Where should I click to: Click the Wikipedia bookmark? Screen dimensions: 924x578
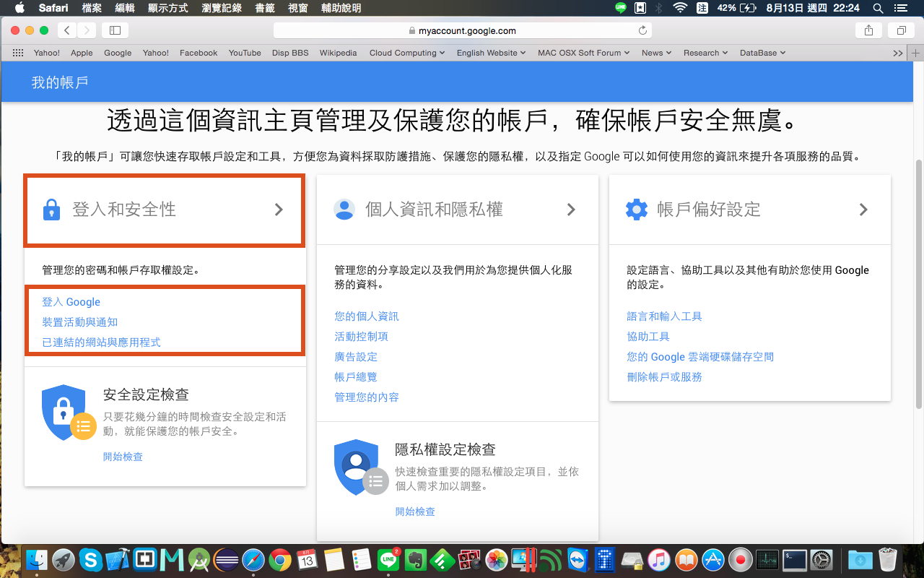(x=339, y=53)
